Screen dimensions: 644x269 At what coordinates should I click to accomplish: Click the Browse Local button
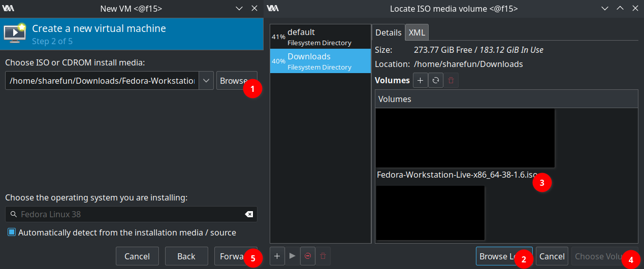504,256
